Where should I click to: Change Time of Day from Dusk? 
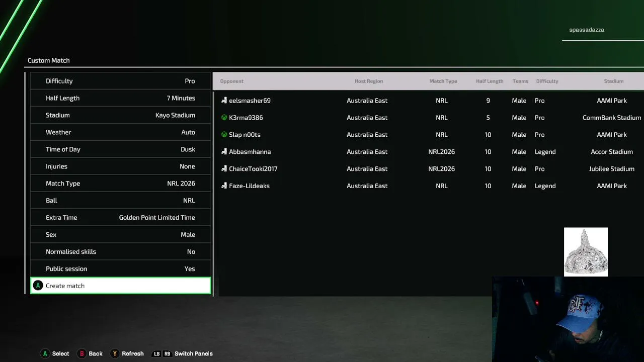click(121, 149)
